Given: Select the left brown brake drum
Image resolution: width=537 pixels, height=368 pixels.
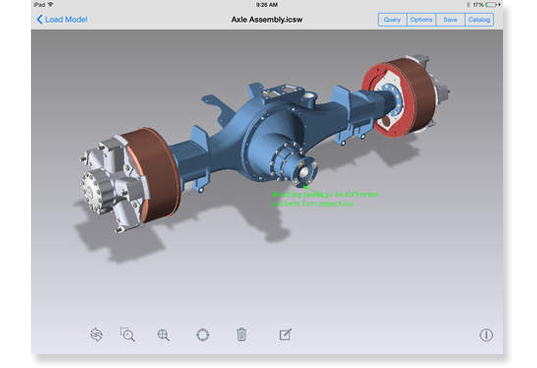Looking at the screenshot, I should pos(154,175).
